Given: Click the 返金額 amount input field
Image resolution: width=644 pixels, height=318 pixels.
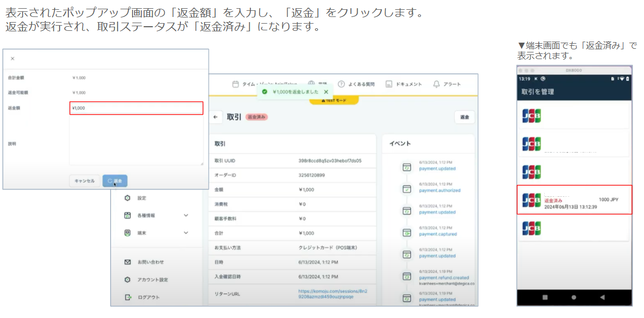Looking at the screenshot, I should click(x=136, y=108).
